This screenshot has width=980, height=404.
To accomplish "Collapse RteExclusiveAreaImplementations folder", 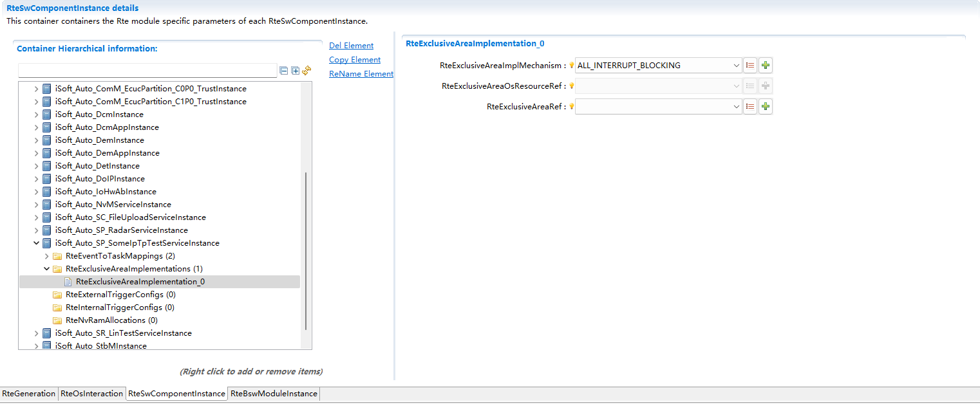I will pos(46,269).
